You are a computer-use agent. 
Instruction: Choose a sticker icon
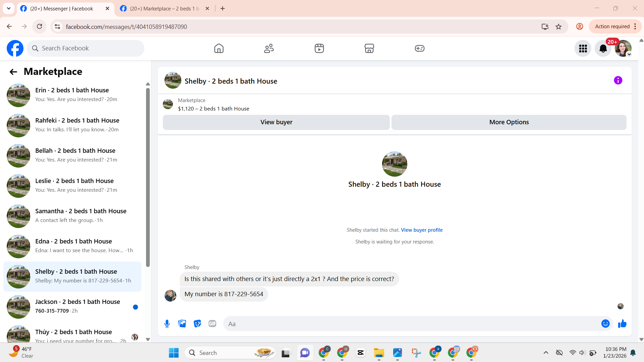(x=197, y=324)
